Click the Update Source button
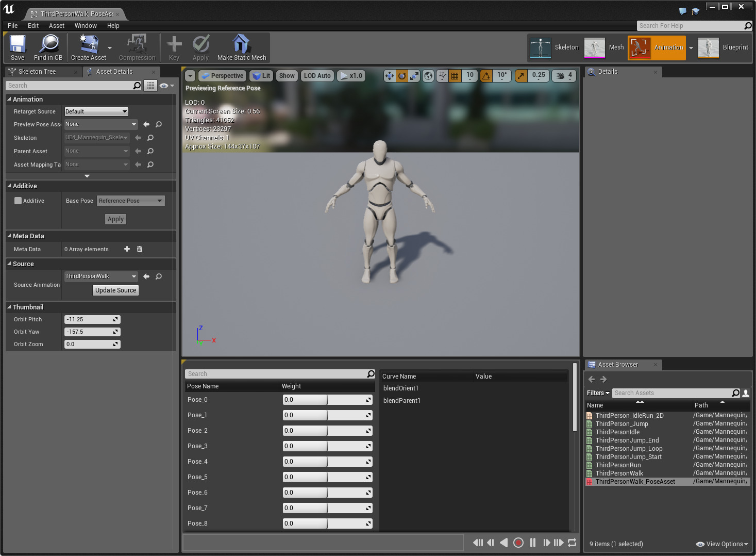The width and height of the screenshot is (756, 556). 115,290
